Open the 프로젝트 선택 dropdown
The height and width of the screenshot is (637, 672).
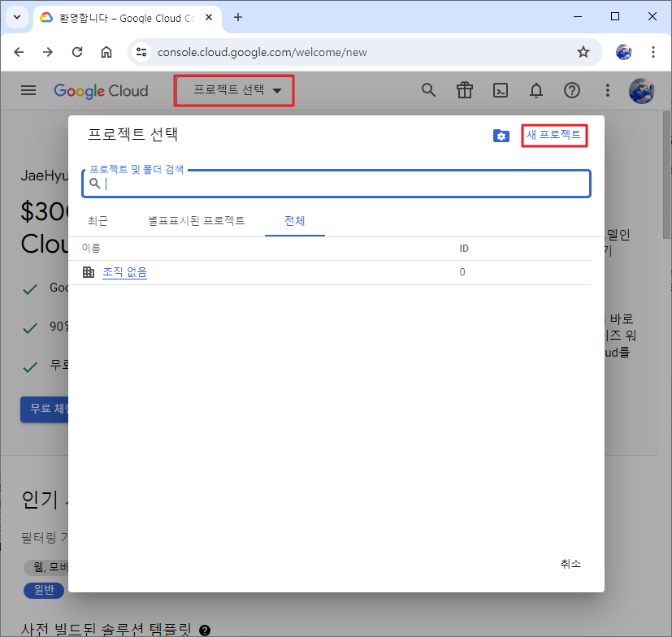pyautogui.click(x=234, y=90)
